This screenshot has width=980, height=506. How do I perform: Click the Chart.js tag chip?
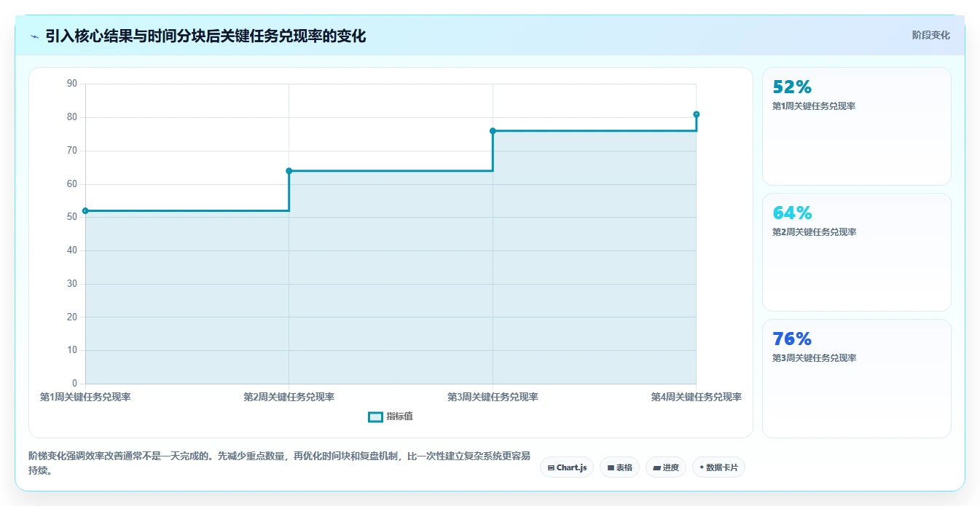567,467
